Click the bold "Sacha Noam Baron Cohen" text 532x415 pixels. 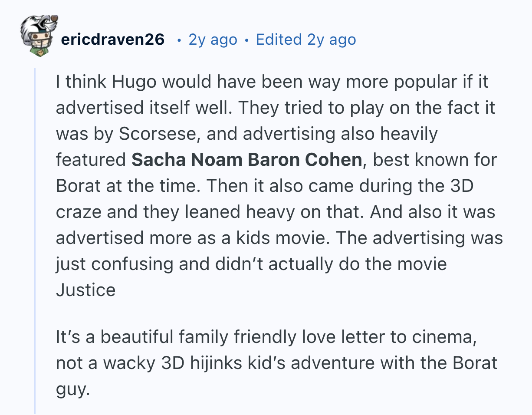click(x=246, y=160)
